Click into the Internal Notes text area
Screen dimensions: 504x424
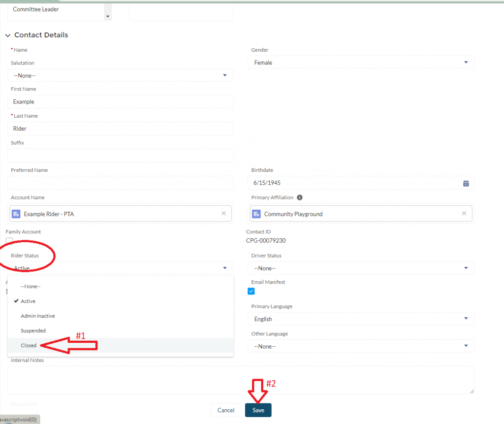tap(241, 380)
